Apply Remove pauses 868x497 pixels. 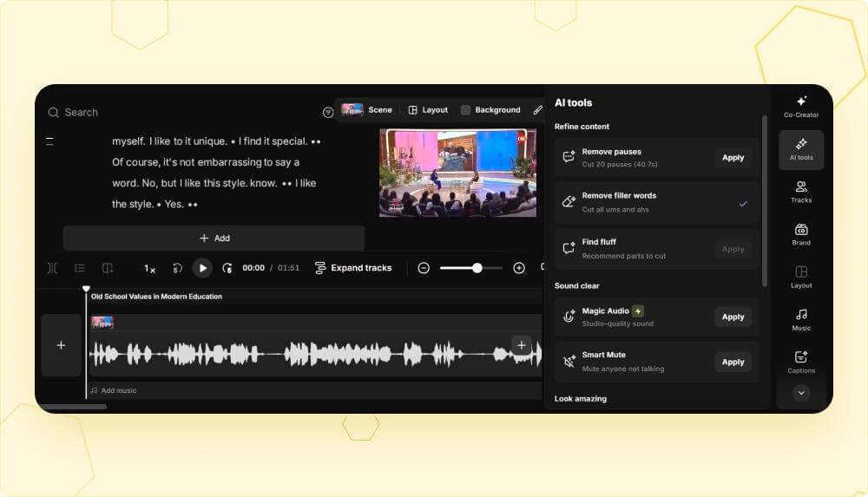click(x=733, y=158)
